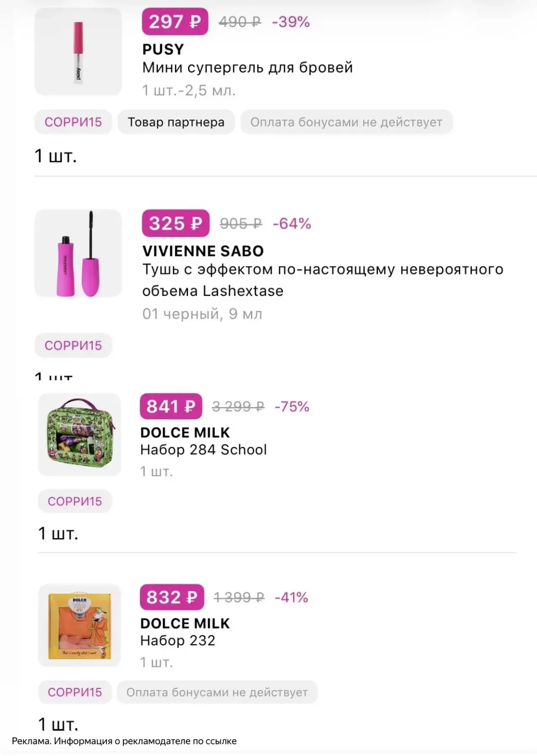The height and width of the screenshot is (756, 537).
Task: Tap the 832 ₽ price badge
Action: click(172, 597)
